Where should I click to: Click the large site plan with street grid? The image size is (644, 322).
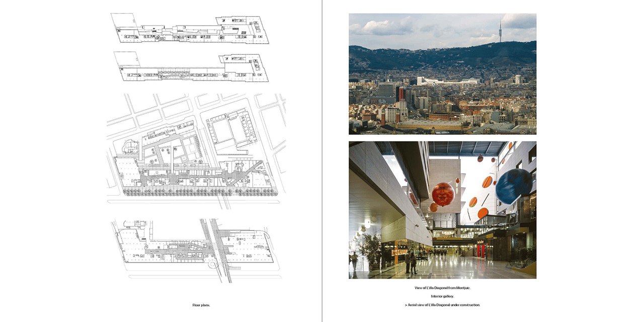tap(196, 151)
